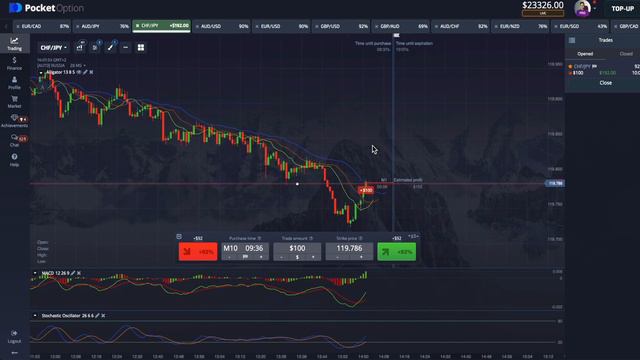Click the red sell down button
The width and height of the screenshot is (640, 360).
click(198, 251)
